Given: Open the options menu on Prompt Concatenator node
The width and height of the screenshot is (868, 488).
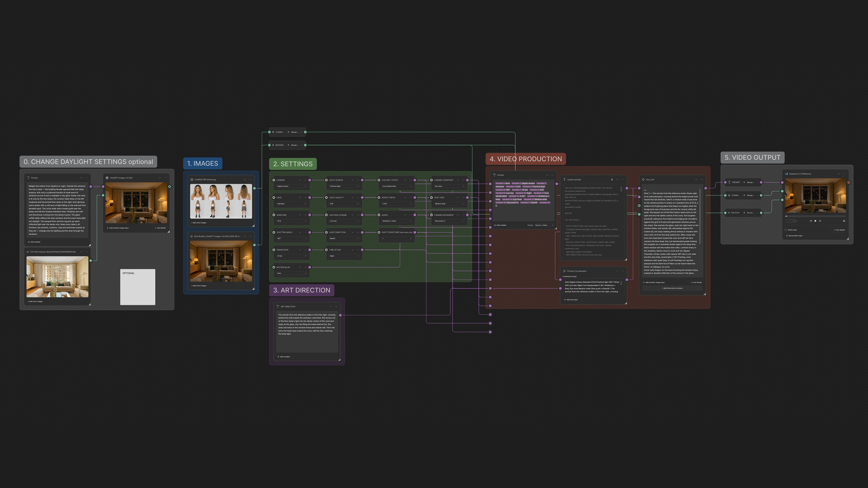Looking at the screenshot, I should (x=623, y=271).
